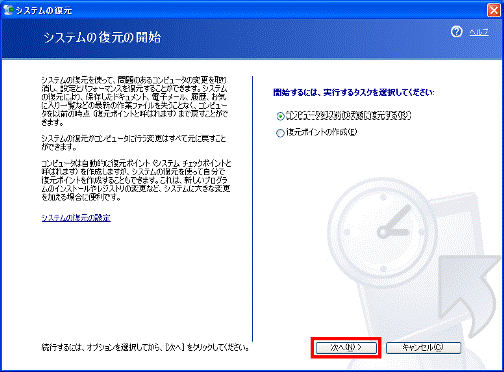Click the help question mark icon

pos(457,32)
